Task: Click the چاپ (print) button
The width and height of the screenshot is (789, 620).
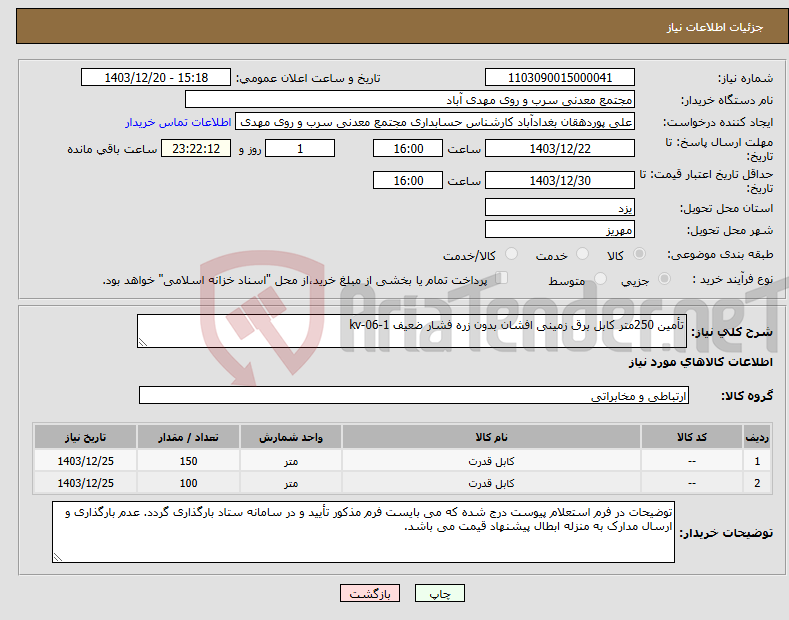Action: (439, 593)
